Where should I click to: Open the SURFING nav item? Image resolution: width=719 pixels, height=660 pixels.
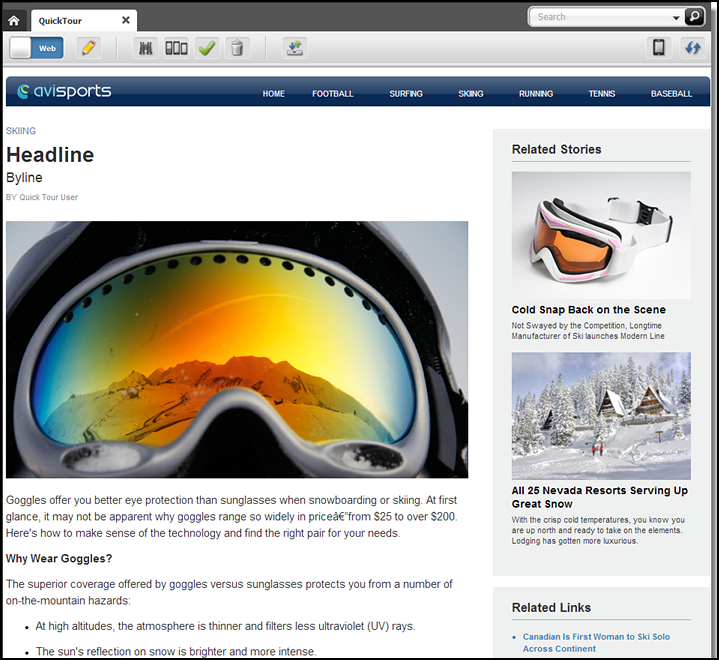[406, 94]
